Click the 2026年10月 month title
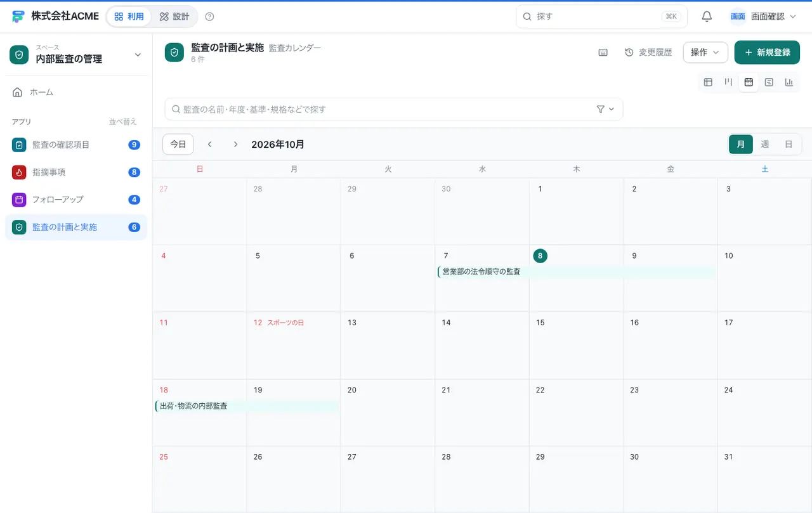812x513 pixels. click(x=278, y=145)
